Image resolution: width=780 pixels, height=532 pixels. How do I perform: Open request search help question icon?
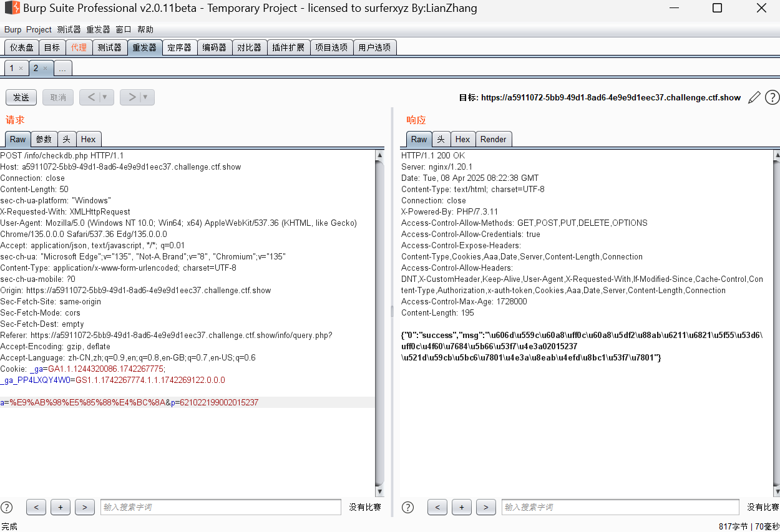click(x=6, y=507)
